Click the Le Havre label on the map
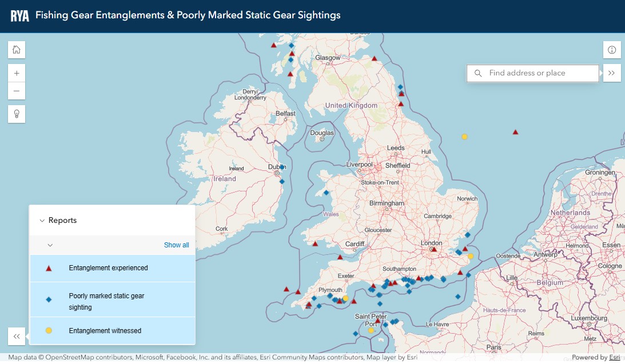The height and width of the screenshot is (364, 625). (437, 324)
